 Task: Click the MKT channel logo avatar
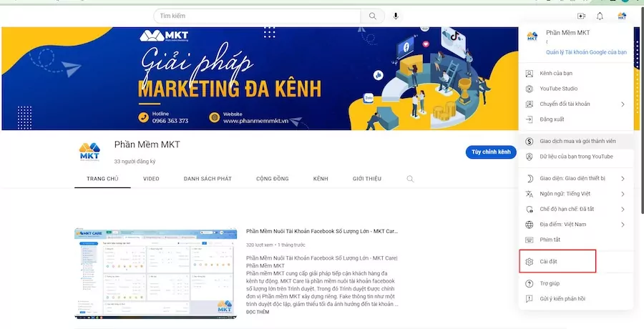pyautogui.click(x=89, y=152)
